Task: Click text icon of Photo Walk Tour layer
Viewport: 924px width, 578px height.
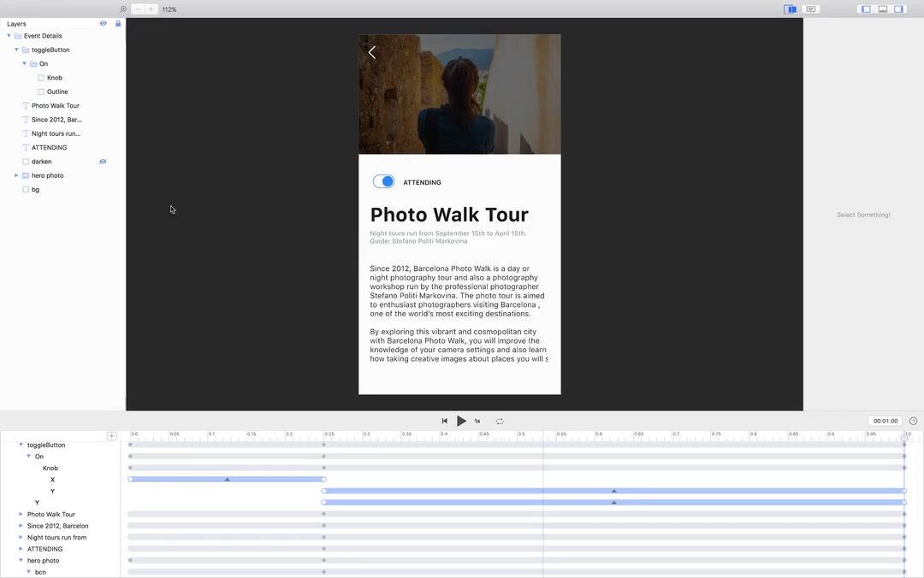Action: 26,106
